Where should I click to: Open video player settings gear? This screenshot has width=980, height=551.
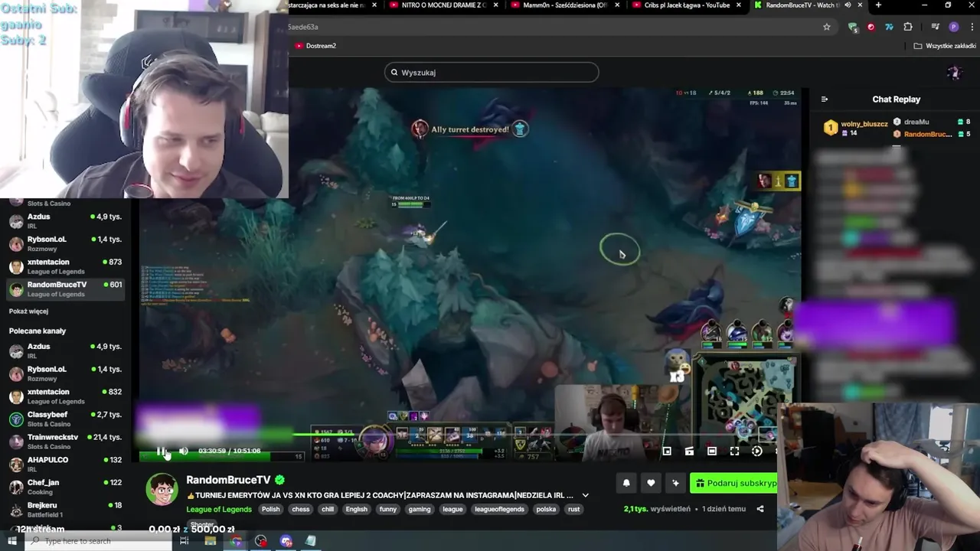click(756, 451)
